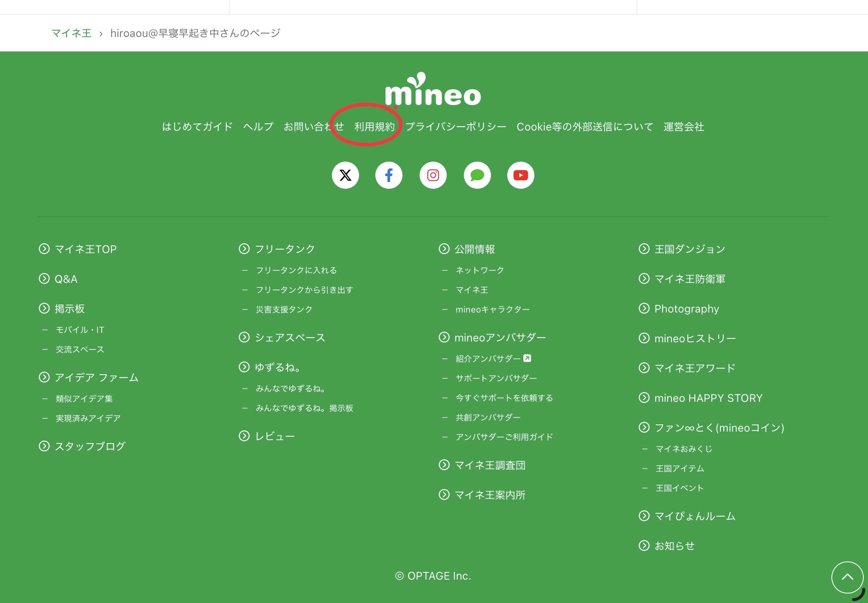Viewport: 868px width, 603px height.
Task: Click みんなでゆずるね。掲示板 link
Action: 304,408
